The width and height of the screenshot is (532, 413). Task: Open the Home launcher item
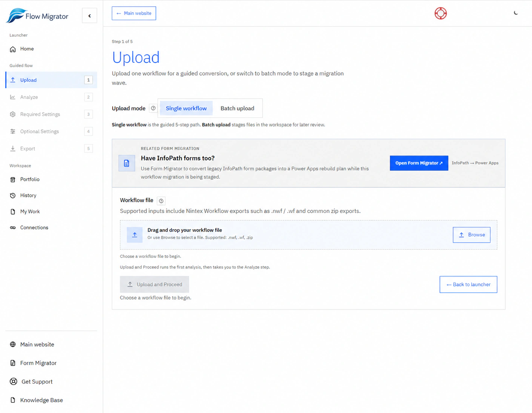coord(51,49)
